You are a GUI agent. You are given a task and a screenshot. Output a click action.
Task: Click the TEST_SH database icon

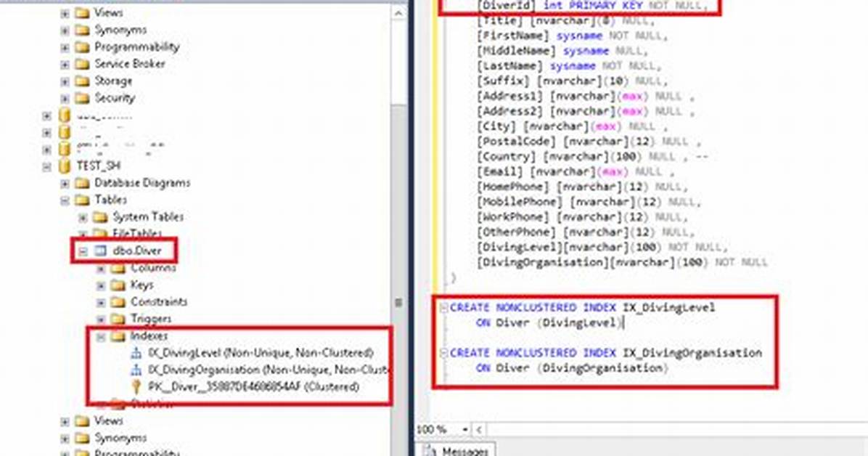(x=65, y=166)
